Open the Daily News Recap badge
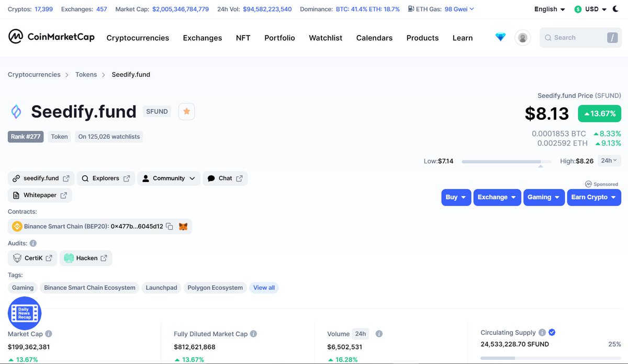Screen dimensions: 628x364 [x=25, y=313]
